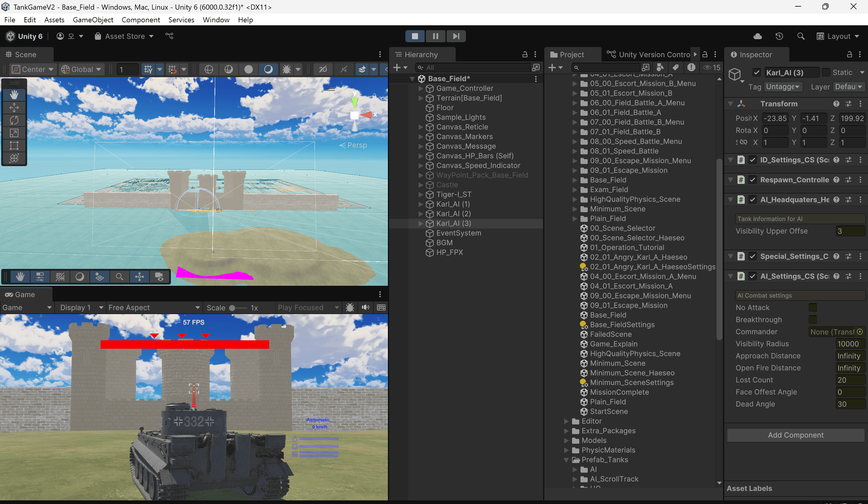
Task: Collapse the Prefab_Tanks folder
Action: pos(566,460)
